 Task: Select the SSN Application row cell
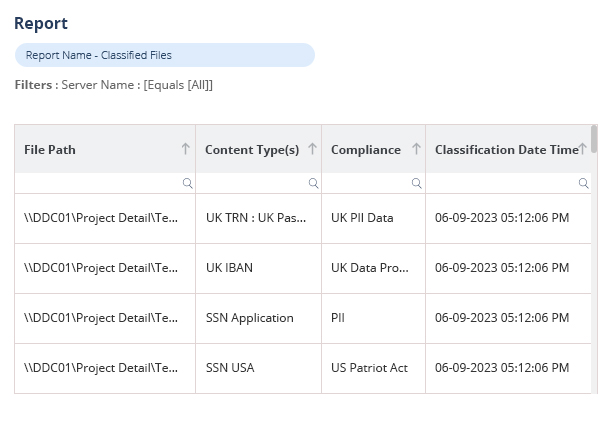point(249,318)
